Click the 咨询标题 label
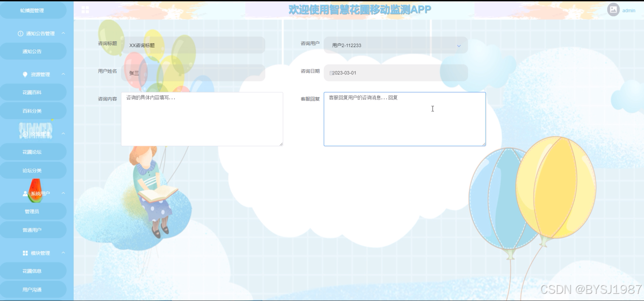This screenshot has width=644, height=301. pyautogui.click(x=107, y=44)
